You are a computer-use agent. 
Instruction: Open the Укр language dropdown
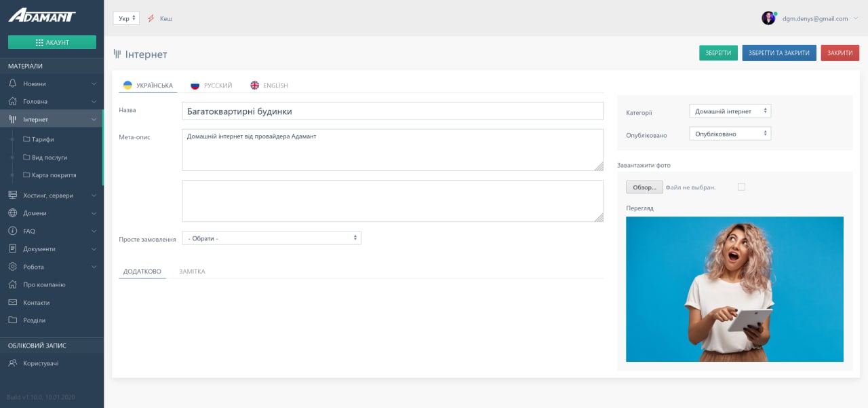[x=126, y=18]
